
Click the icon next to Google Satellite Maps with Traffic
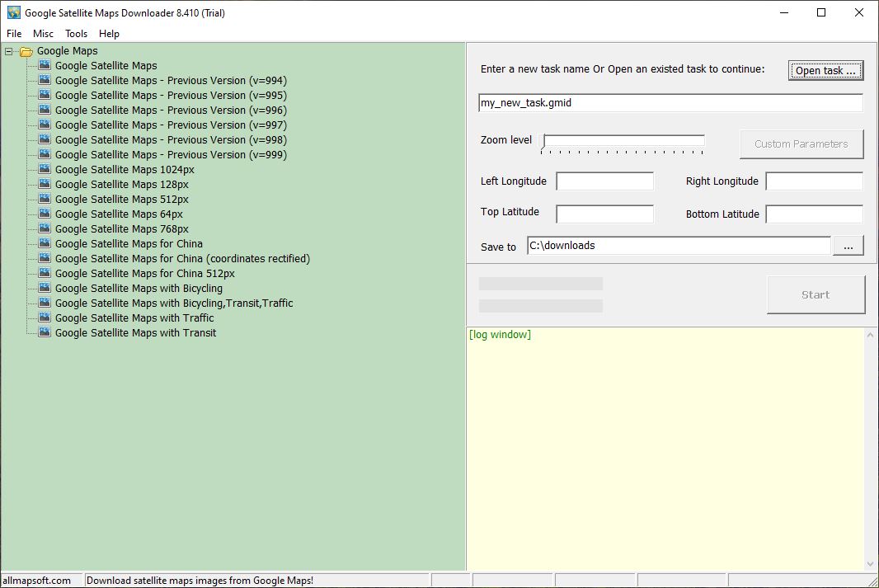coord(45,318)
